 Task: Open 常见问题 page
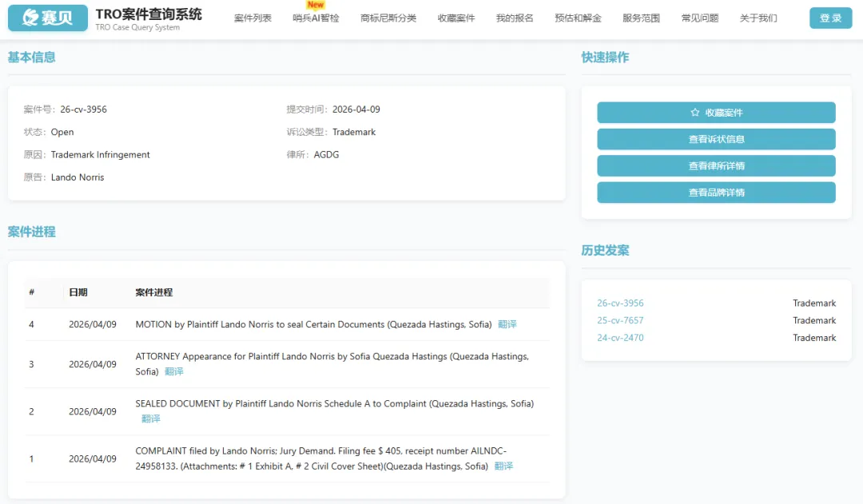point(700,18)
